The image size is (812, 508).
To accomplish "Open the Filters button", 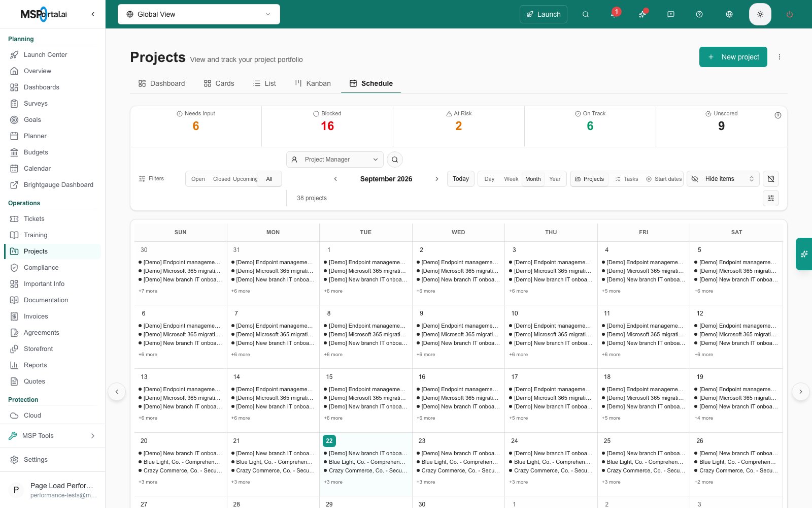I will [x=152, y=179].
